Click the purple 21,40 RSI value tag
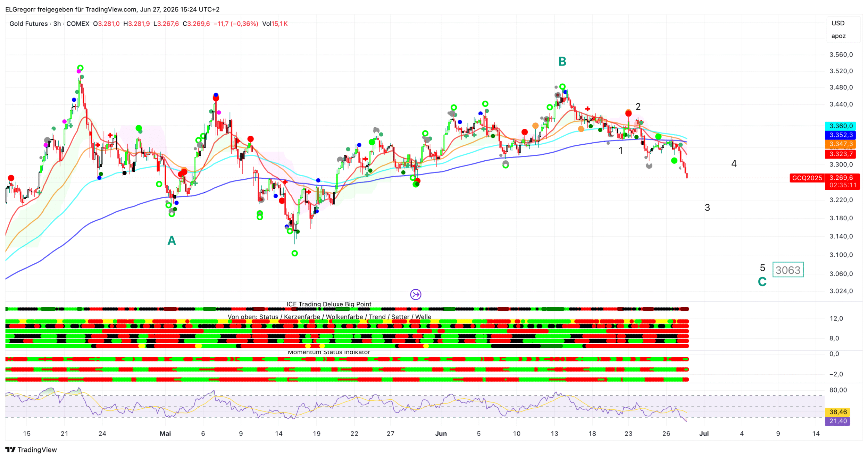Image resolution: width=868 pixels, height=459 pixels. click(x=838, y=421)
